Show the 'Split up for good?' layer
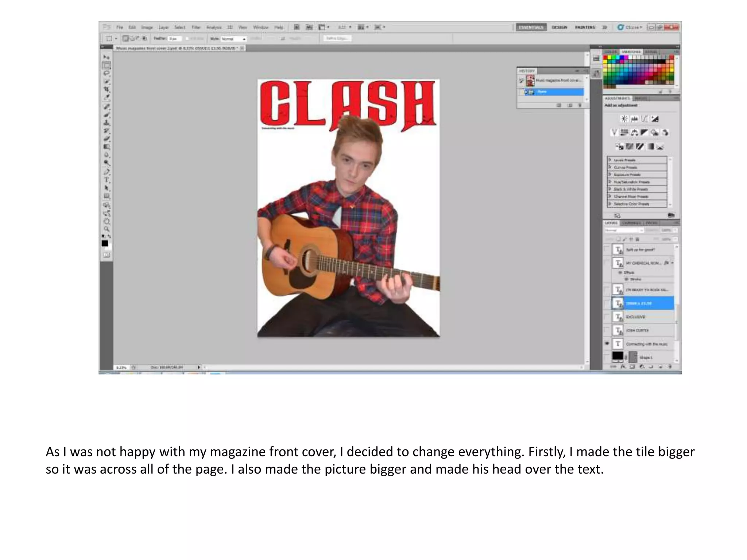The height and width of the screenshot is (560, 747). click(x=607, y=249)
